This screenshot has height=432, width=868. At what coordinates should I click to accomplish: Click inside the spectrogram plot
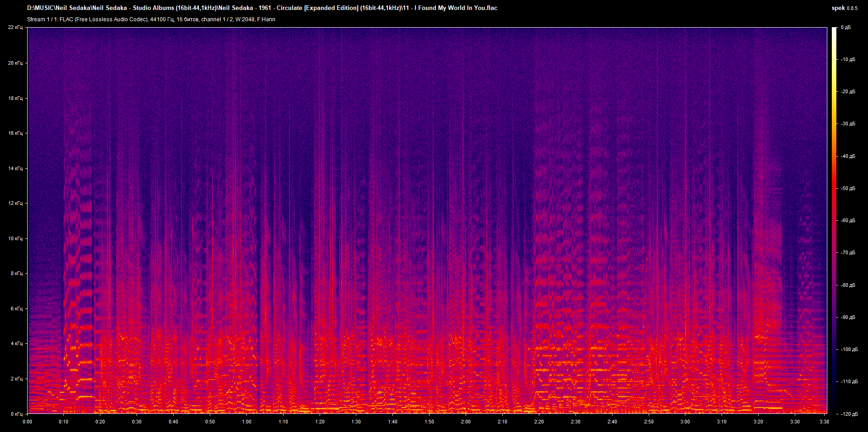click(x=427, y=220)
